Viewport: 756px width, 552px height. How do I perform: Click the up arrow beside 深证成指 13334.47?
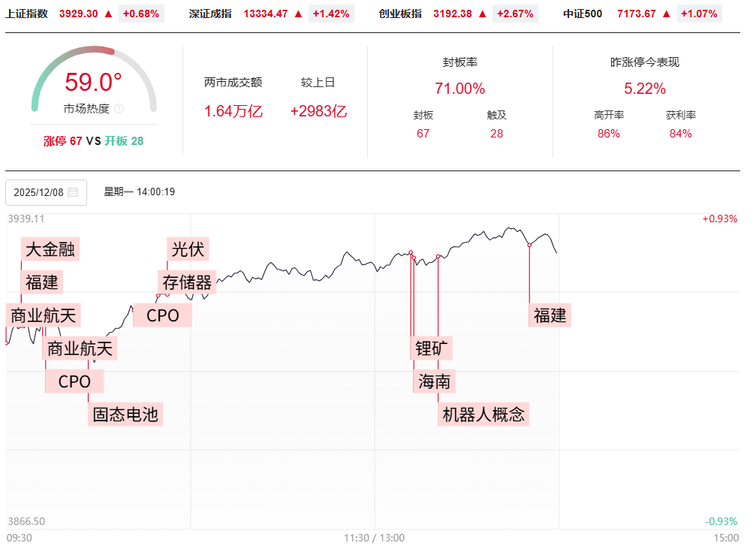pyautogui.click(x=299, y=14)
